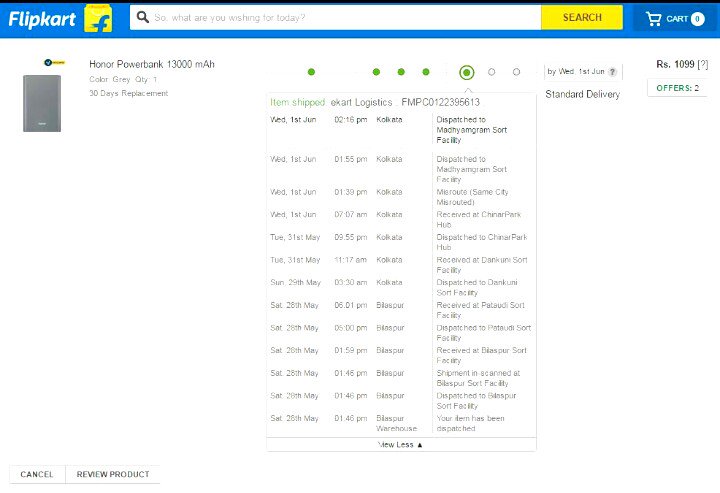This screenshot has height=493, width=720.
Task: Click the yellow Flipkart shopping bag icon
Action: click(98, 18)
